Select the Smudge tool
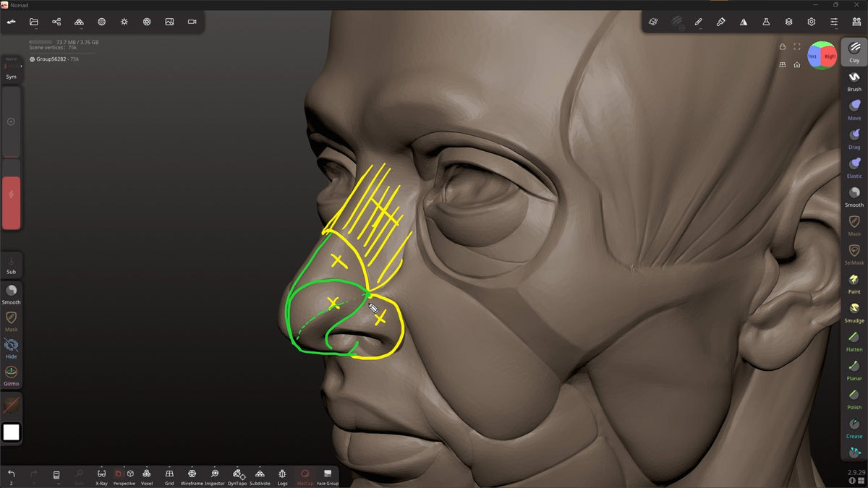 [x=854, y=312]
